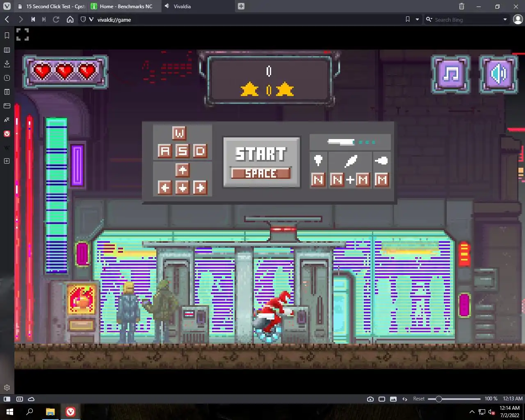Open the Vivaldi web panel in the sidebar
This screenshot has height=420, width=525.
(7, 134)
